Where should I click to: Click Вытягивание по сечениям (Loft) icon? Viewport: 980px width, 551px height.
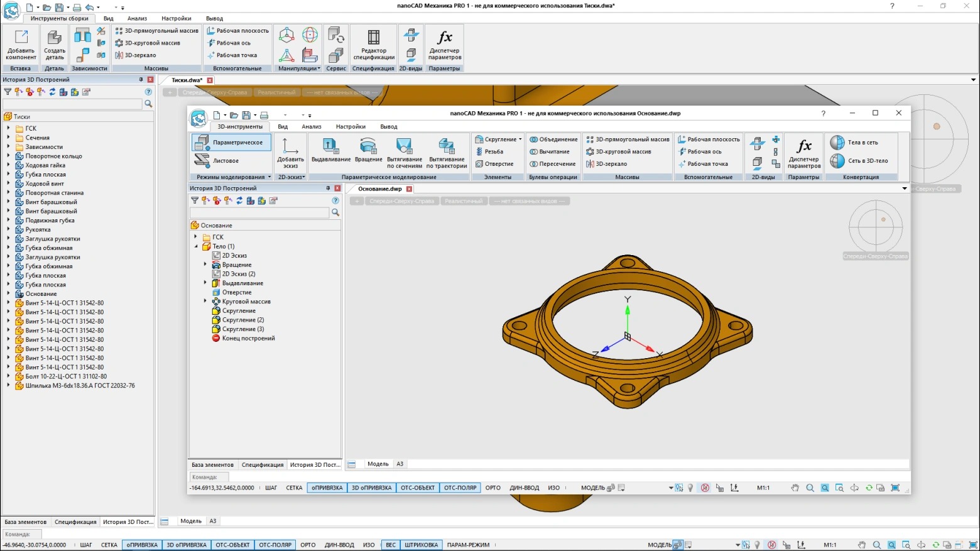tap(404, 146)
